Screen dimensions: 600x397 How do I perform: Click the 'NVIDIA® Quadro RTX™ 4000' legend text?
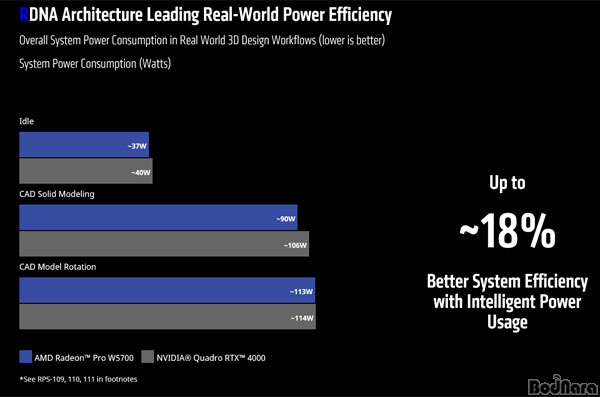click(x=211, y=358)
